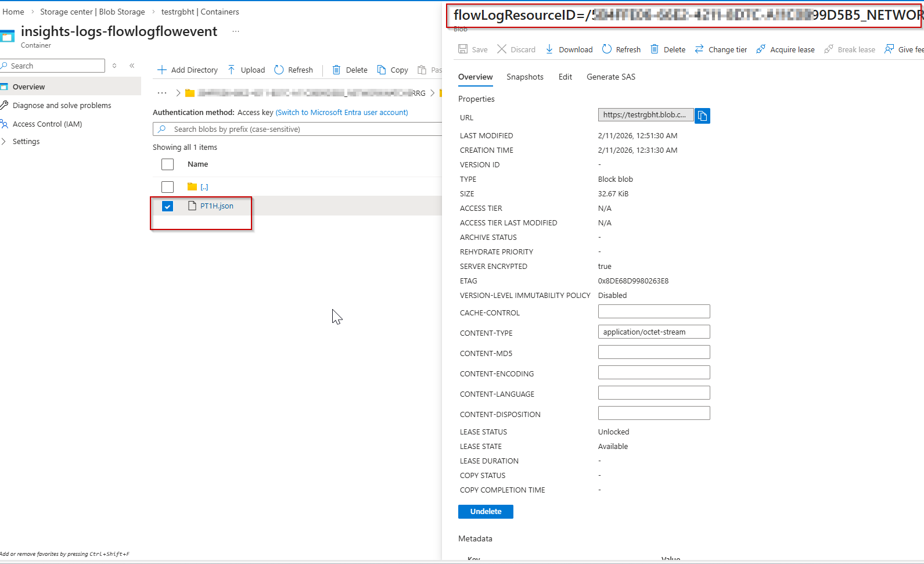Open Access Control (IAM) menu item
The height and width of the screenshot is (564, 924).
pos(47,124)
